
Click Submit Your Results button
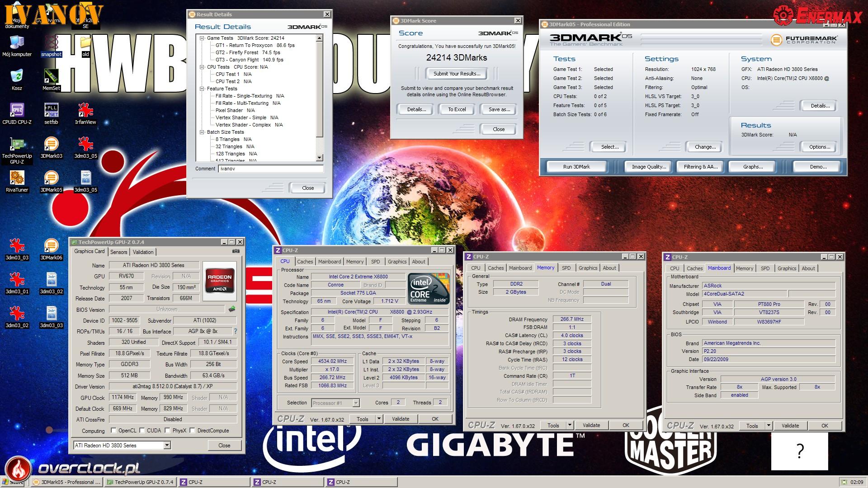pos(457,74)
